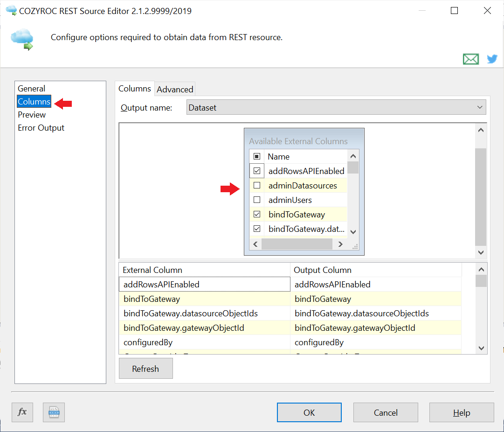Click right arrow of columns list horizontal scrollbar
This screenshot has height=432, width=504.
click(x=340, y=244)
